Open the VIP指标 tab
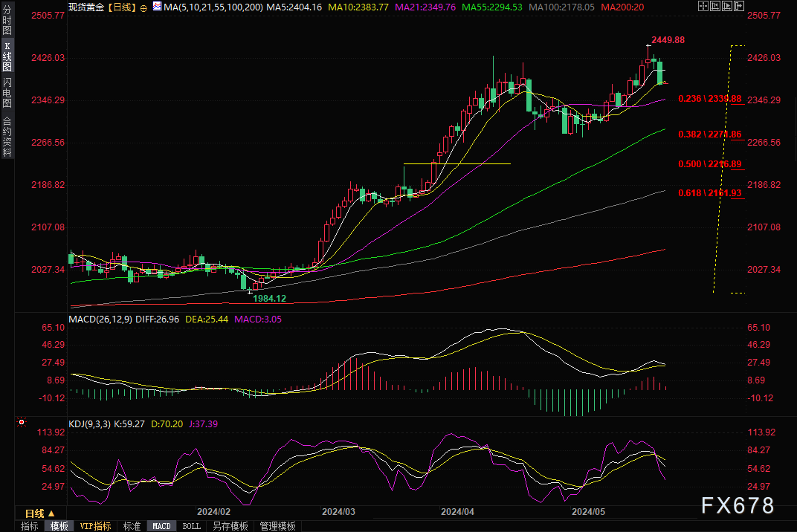 [95, 526]
